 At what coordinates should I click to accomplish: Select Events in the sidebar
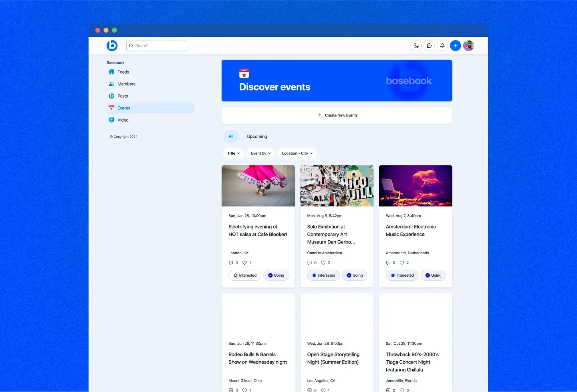(x=151, y=108)
